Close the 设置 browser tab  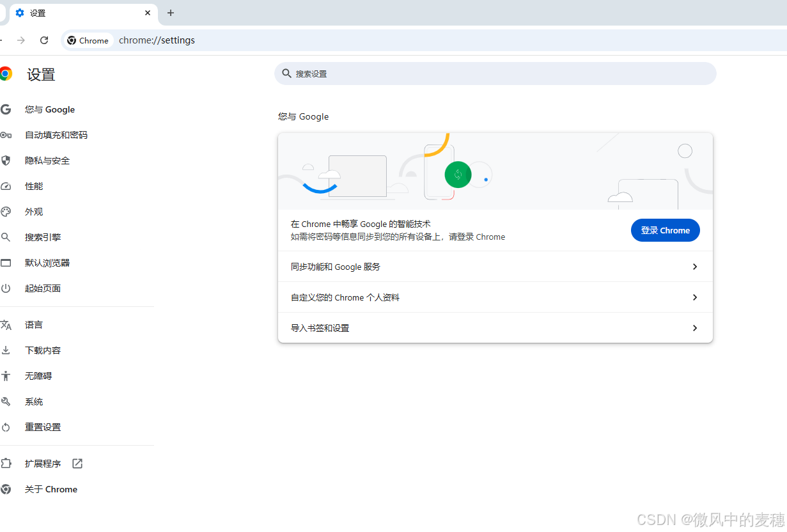coord(148,13)
